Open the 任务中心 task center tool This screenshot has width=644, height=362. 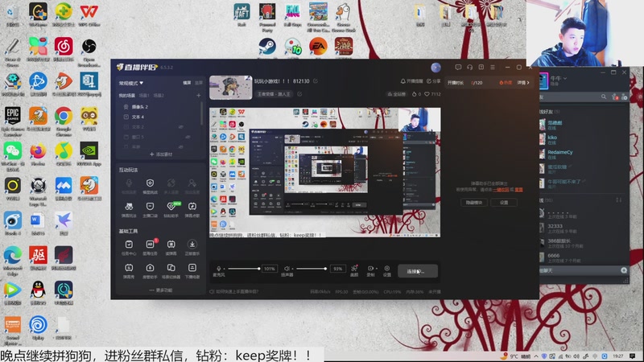[129, 248]
